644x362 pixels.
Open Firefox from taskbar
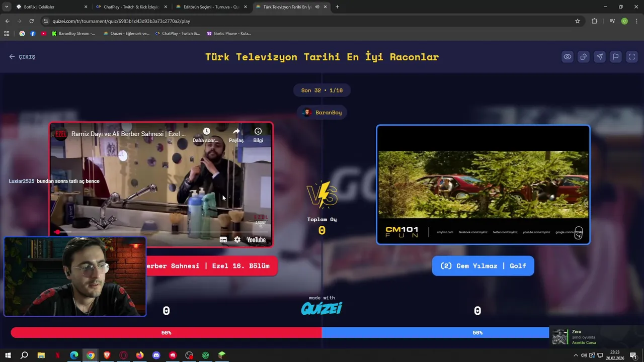click(x=140, y=355)
